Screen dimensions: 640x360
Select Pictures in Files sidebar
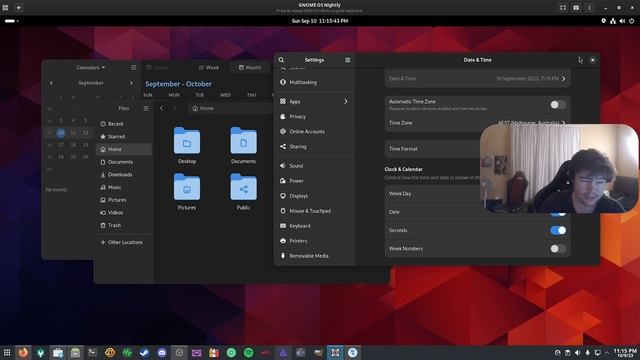[x=124, y=200]
